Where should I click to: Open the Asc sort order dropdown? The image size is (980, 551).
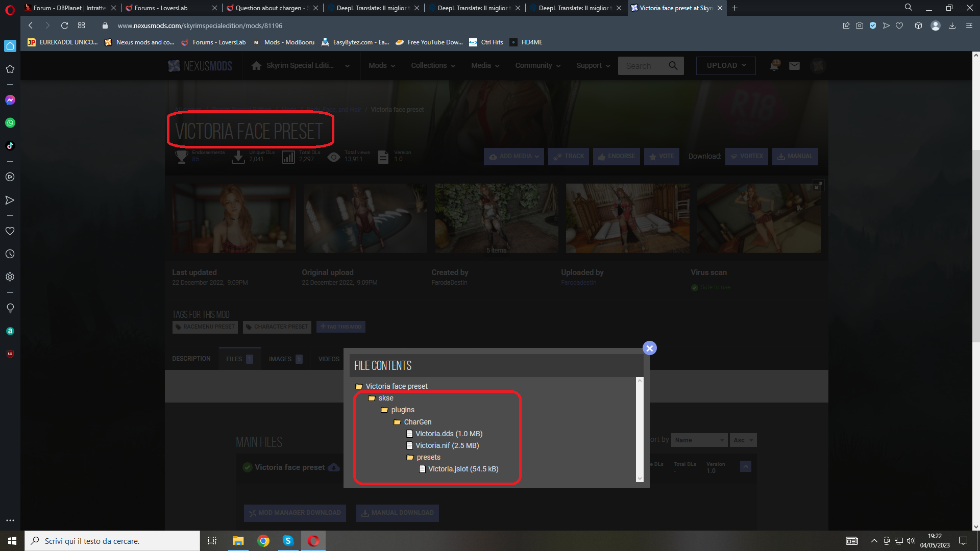click(743, 440)
